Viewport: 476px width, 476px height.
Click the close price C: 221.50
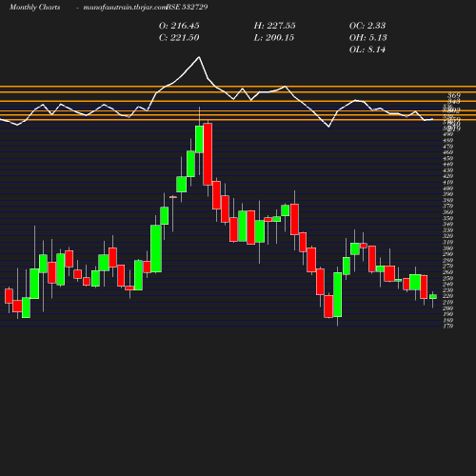pos(179,38)
